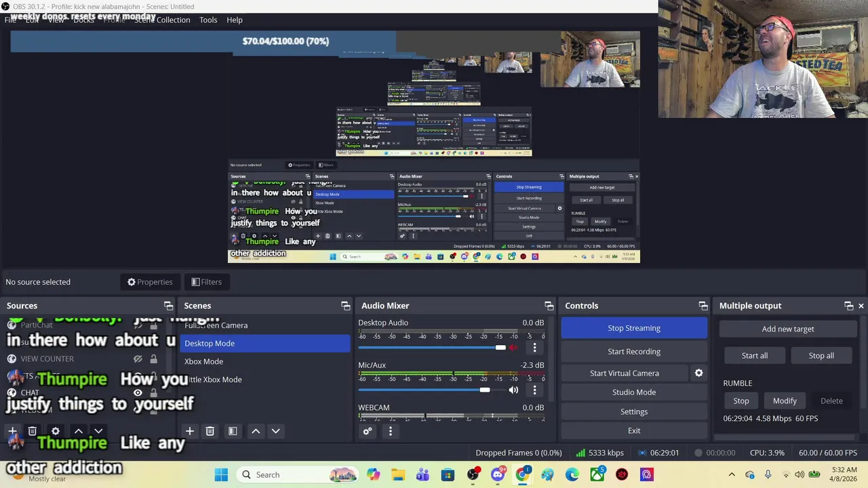This screenshot has height=488, width=868.
Task: Click Add new target button
Action: (x=788, y=329)
